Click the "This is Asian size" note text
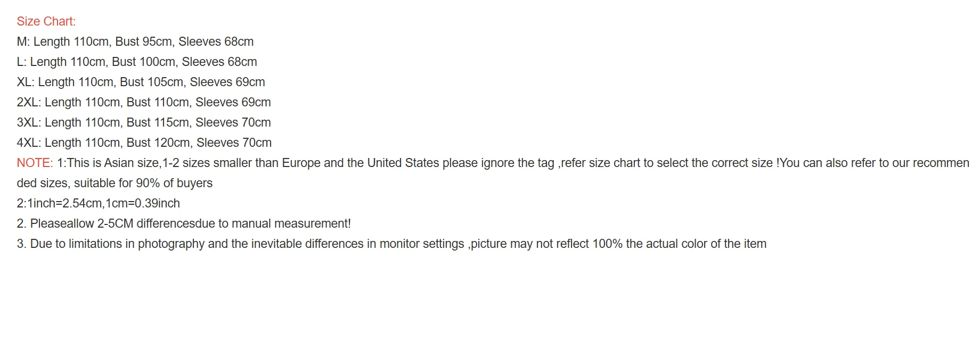Viewport: 980px width, 350px height. point(113,163)
